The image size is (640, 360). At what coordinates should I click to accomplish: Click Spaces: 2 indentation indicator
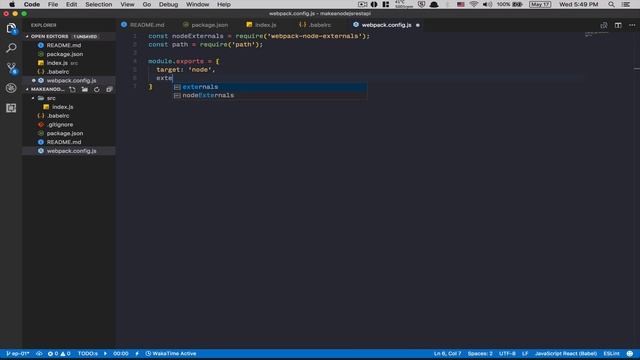tap(480, 353)
